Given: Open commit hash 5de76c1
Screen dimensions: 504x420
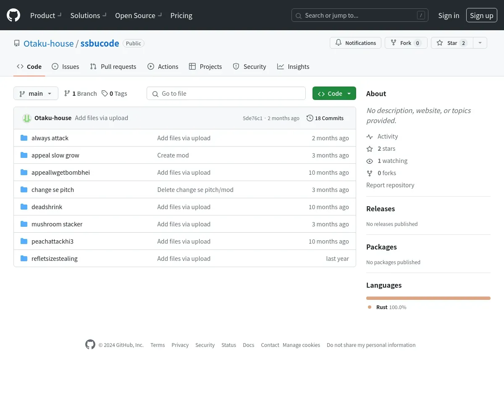Looking at the screenshot, I should point(252,118).
